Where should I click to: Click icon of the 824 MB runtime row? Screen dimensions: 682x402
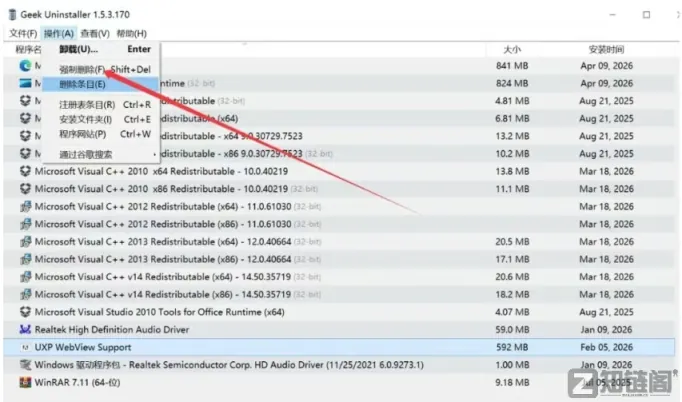point(25,83)
